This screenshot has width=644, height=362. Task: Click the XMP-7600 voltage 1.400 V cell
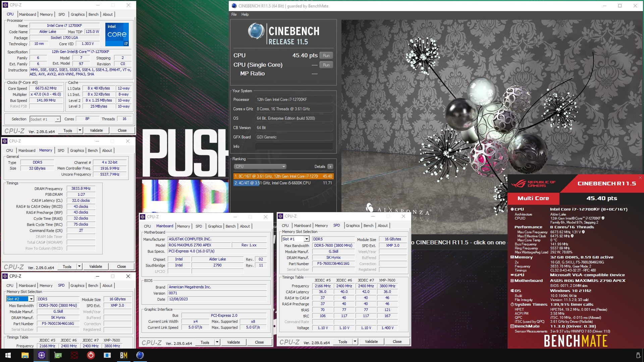point(387,328)
